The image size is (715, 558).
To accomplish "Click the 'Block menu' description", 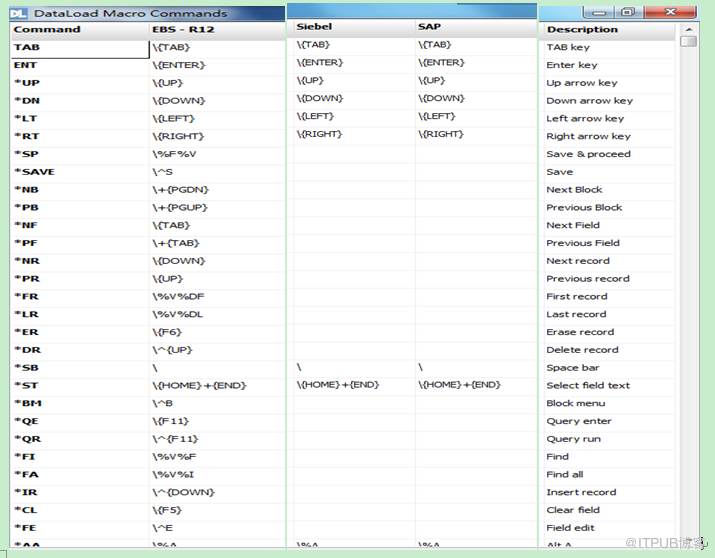I will (576, 403).
